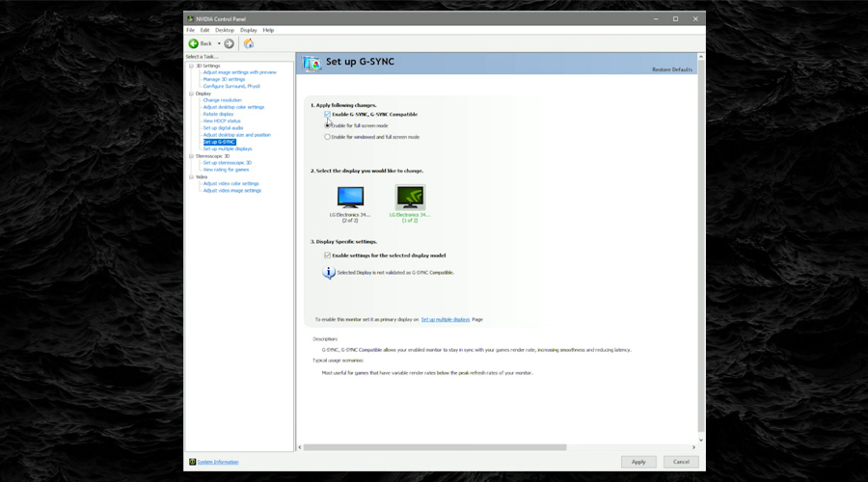Click the G-SYNC header icon next to page title

coord(312,64)
